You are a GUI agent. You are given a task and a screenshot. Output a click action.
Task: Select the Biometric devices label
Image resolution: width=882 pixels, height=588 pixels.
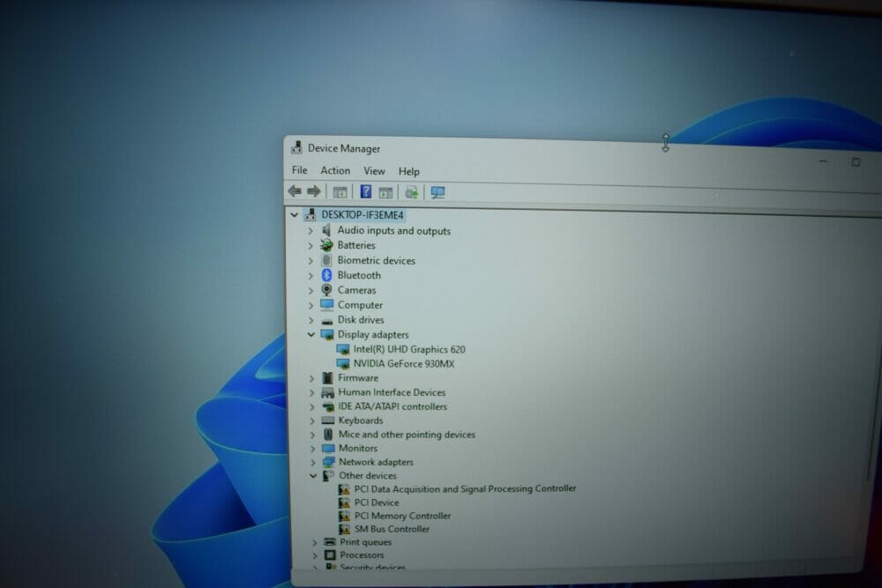pos(376,260)
